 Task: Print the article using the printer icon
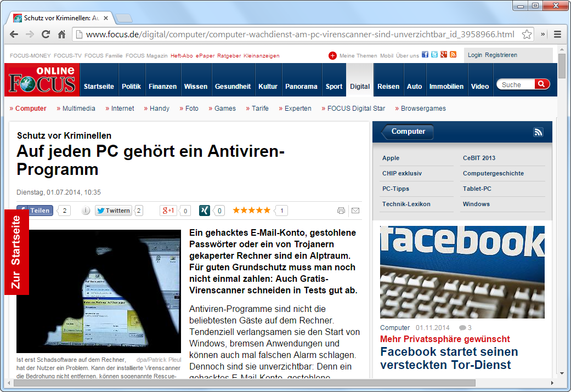click(x=341, y=211)
